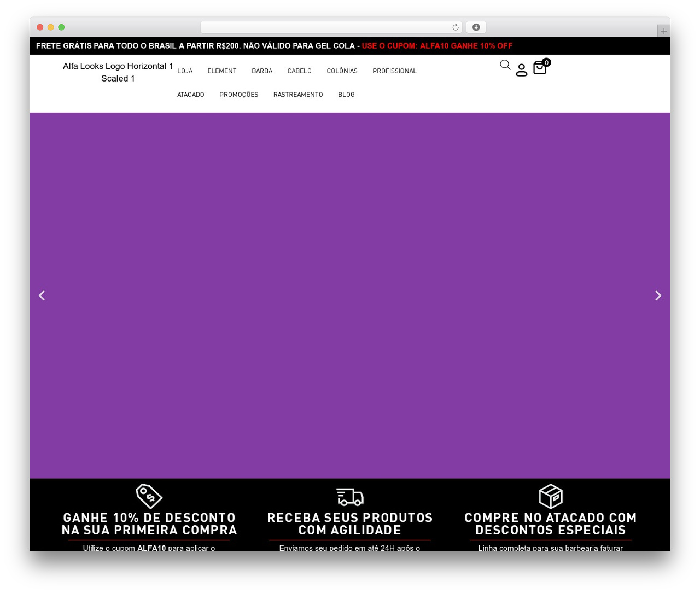Click heading GANHE 10% DE DESCONTO
This screenshot has height=593, width=700.
click(149, 524)
